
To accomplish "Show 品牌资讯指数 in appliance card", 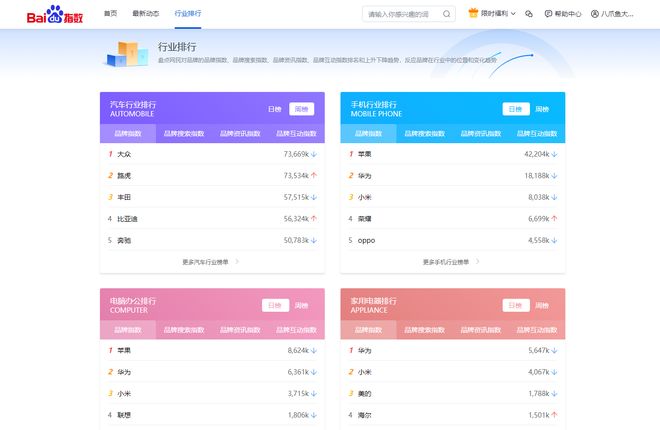I will click(481, 330).
